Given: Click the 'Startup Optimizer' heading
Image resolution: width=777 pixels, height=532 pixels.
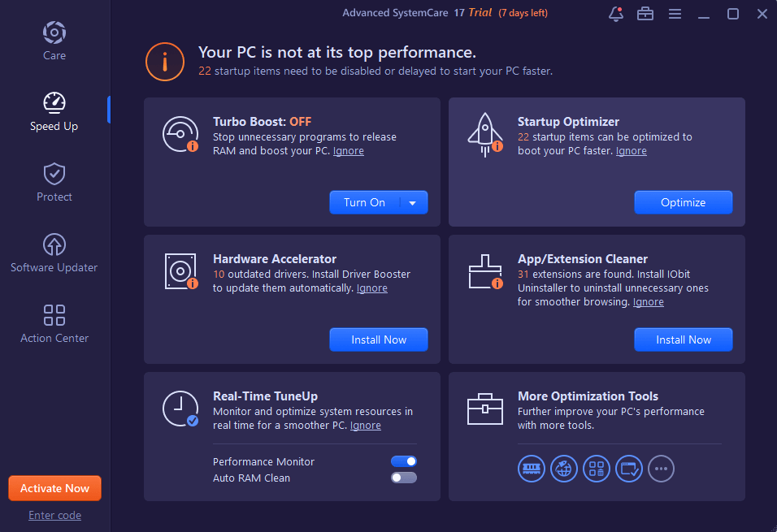Looking at the screenshot, I should point(568,122).
